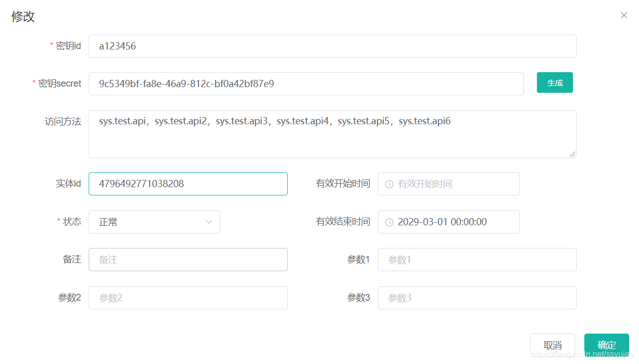This screenshot has height=364, width=639.
Task: Click the resize handle of 访问方法 textarea
Action: [x=573, y=154]
